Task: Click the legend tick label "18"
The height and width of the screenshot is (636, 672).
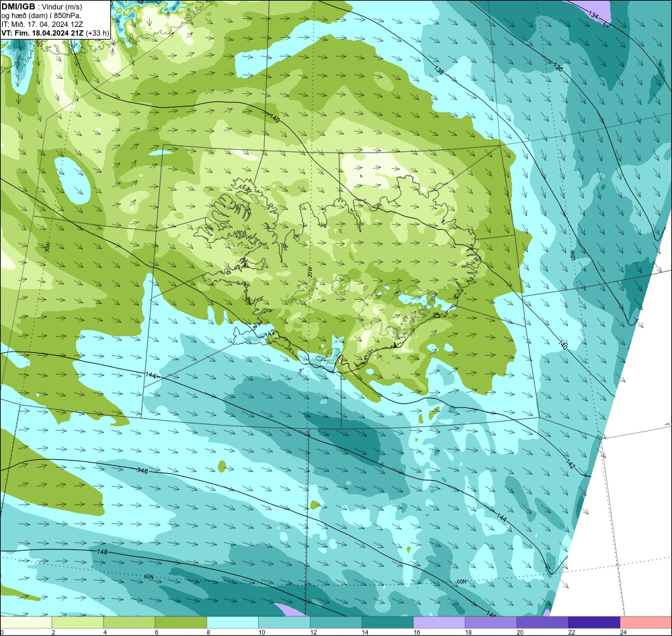Action: tap(468, 632)
